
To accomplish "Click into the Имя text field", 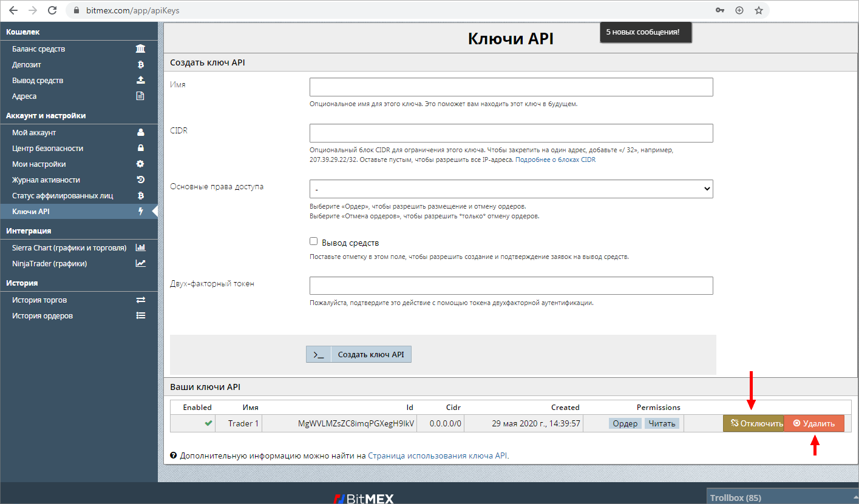I will point(511,87).
